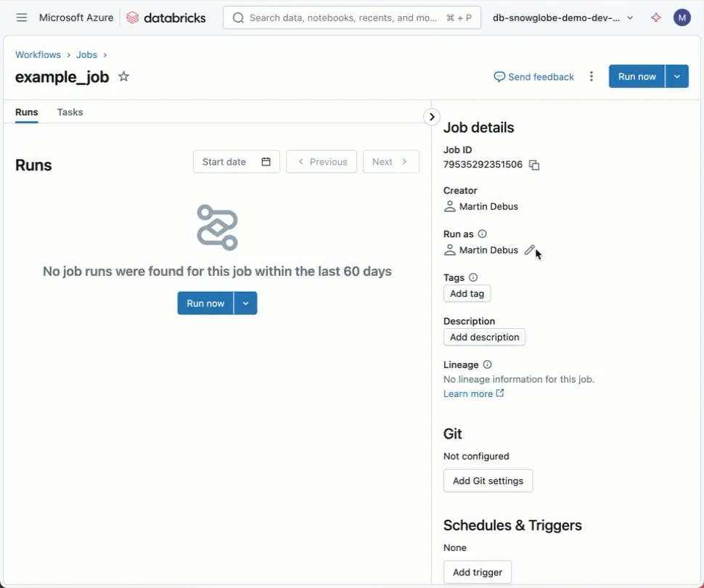Switch to the Tasks tab
Viewport: 704px width, 588px height.
[70, 112]
